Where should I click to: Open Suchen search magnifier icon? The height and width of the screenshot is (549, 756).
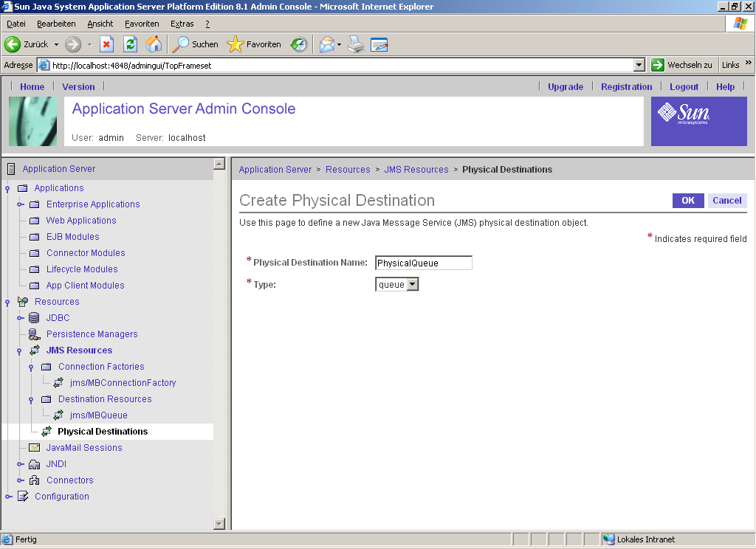pyautogui.click(x=181, y=44)
